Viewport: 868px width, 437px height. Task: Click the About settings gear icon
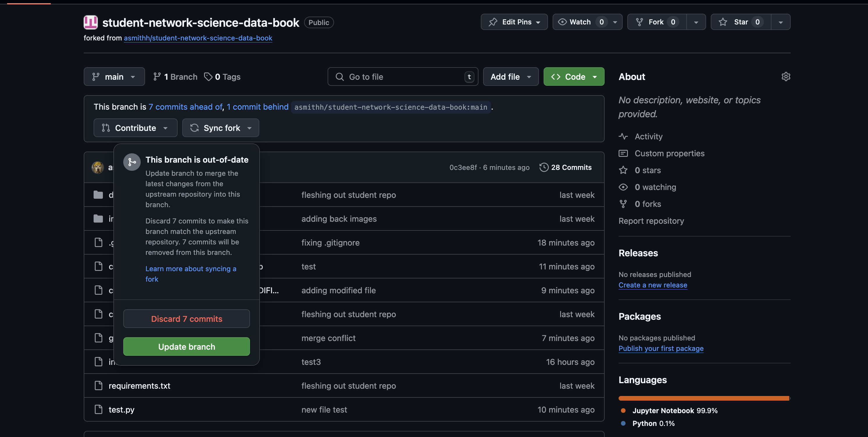(x=785, y=77)
